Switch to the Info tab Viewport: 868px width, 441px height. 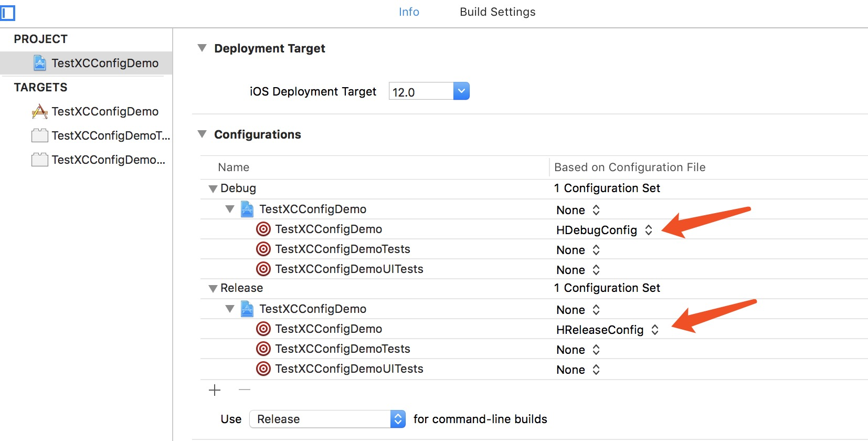pyautogui.click(x=409, y=12)
